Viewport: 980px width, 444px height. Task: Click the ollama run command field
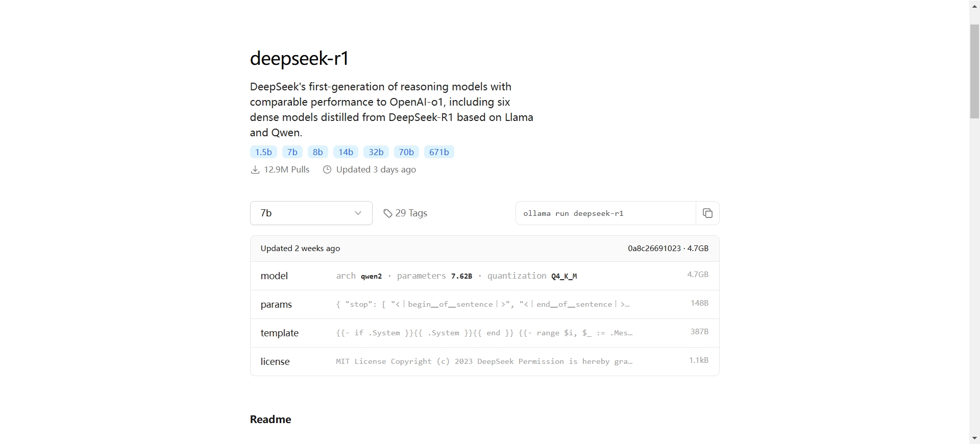tap(606, 213)
